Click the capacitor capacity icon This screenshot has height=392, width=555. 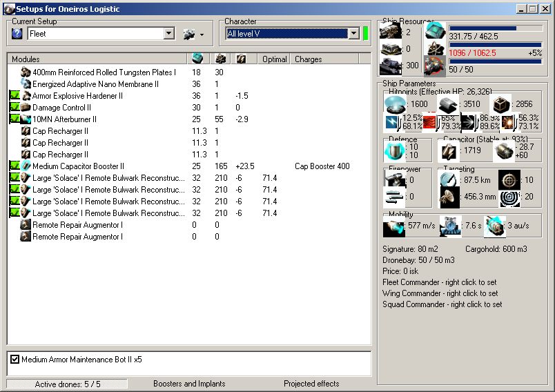(448, 151)
